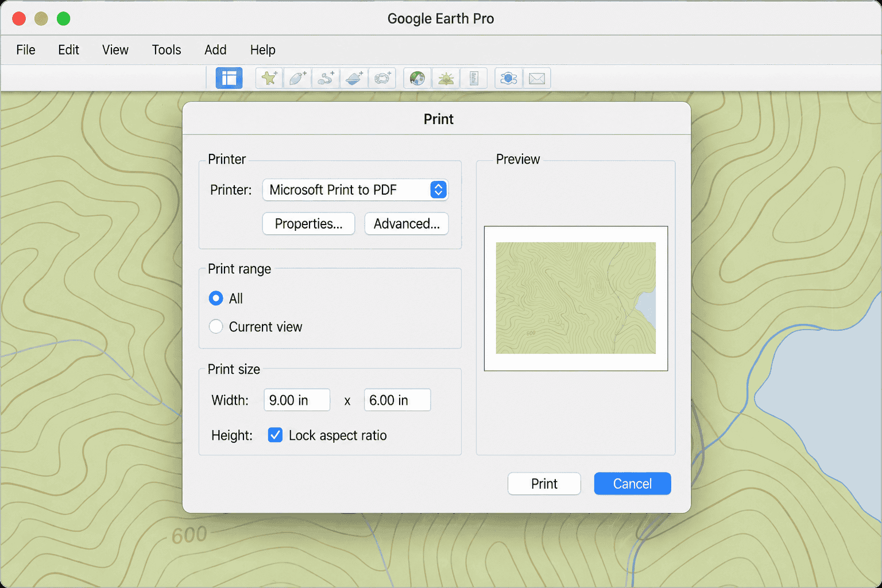The image size is (882, 588).
Task: Open the View menu
Action: click(x=115, y=50)
